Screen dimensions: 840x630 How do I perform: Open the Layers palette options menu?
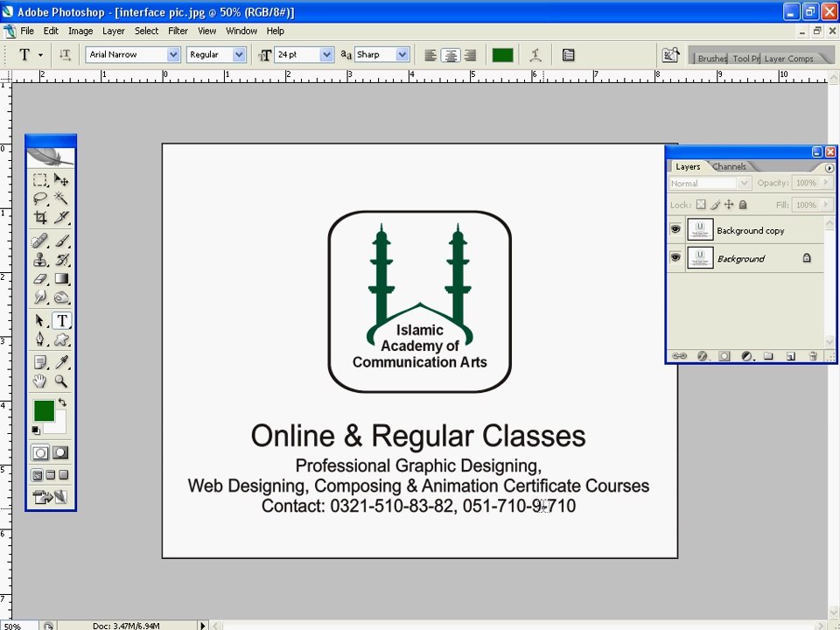pos(829,168)
